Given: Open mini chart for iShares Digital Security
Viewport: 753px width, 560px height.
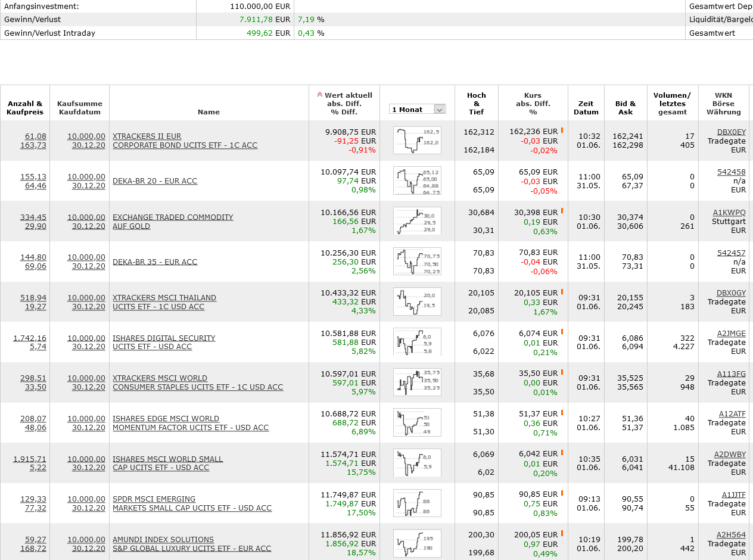Looking at the screenshot, I should 417,342.
